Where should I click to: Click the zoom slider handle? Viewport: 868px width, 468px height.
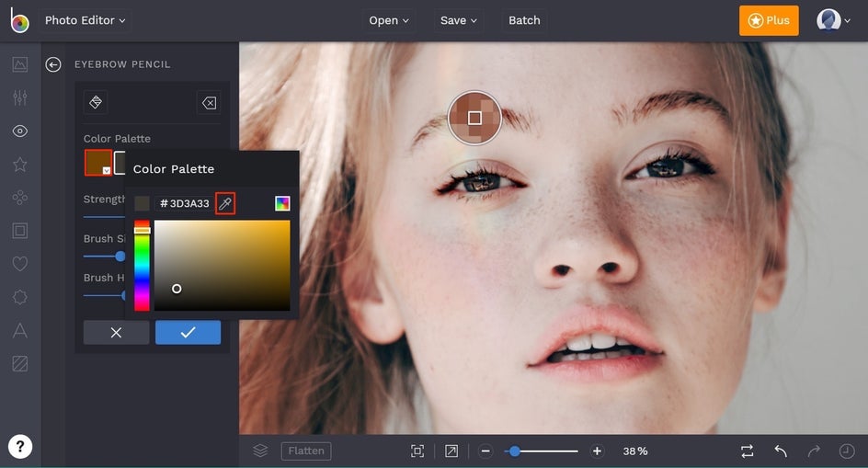coord(515,451)
